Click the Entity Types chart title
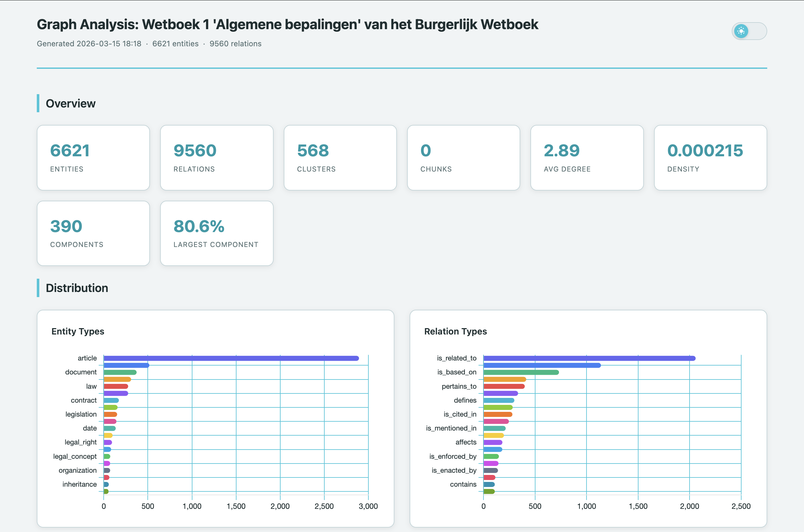804x532 pixels. click(x=78, y=331)
